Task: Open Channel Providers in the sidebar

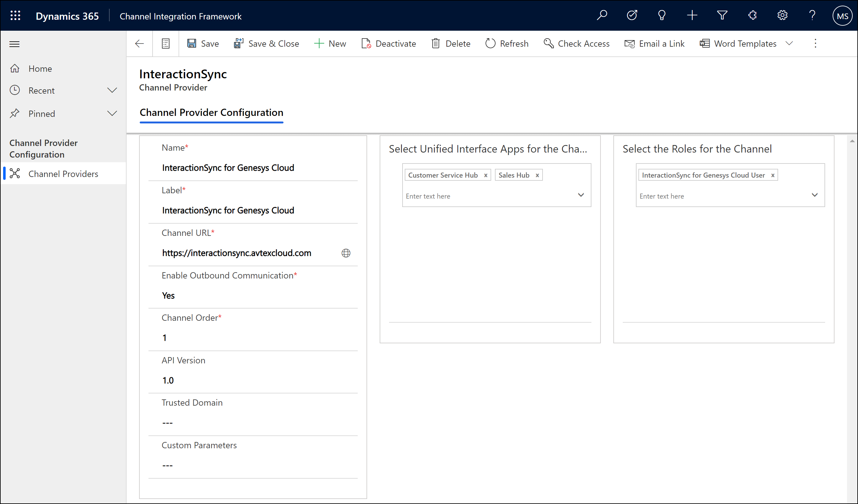Action: pyautogui.click(x=63, y=174)
